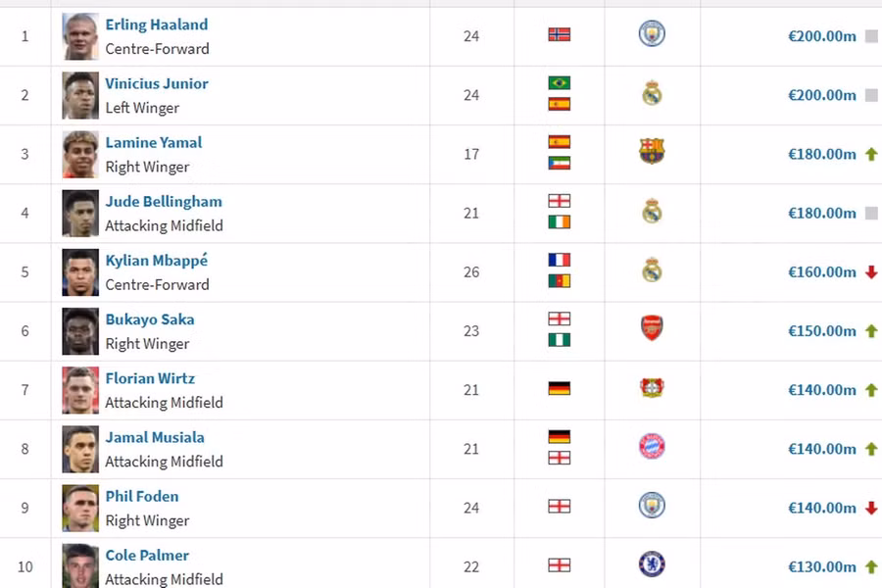Click the Brazil flag beside Vinicius Junior
882x588 pixels.
(560, 83)
